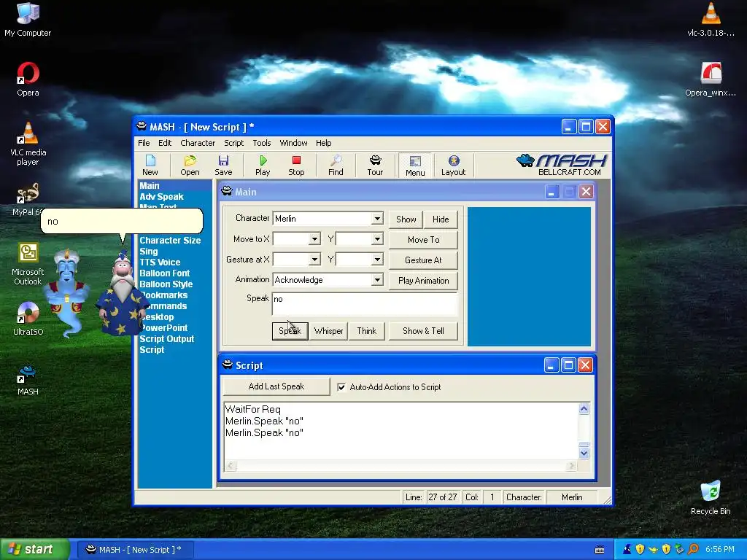Image resolution: width=747 pixels, height=560 pixels.
Task: Select Adv Speak in the sidebar
Action: pyautogui.click(x=161, y=197)
